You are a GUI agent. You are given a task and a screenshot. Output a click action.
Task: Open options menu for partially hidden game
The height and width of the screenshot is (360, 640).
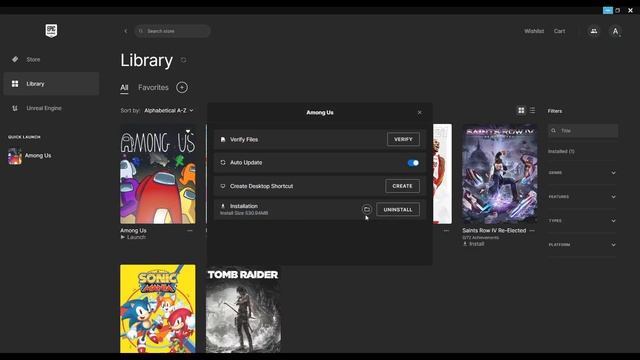tap(446, 231)
